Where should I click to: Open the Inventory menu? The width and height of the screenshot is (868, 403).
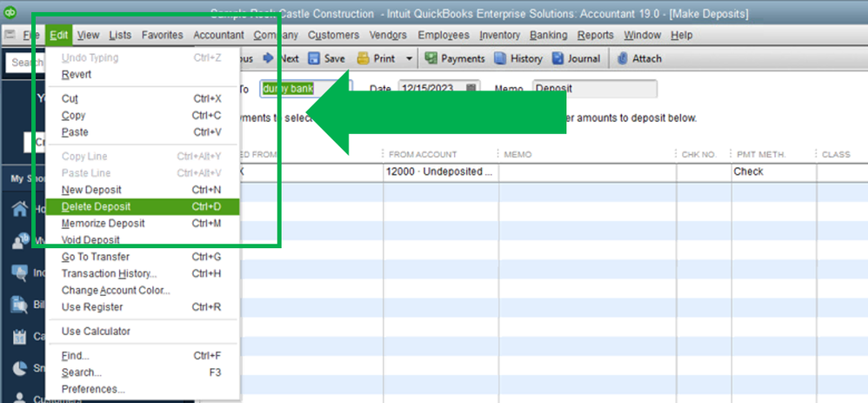pos(499,35)
